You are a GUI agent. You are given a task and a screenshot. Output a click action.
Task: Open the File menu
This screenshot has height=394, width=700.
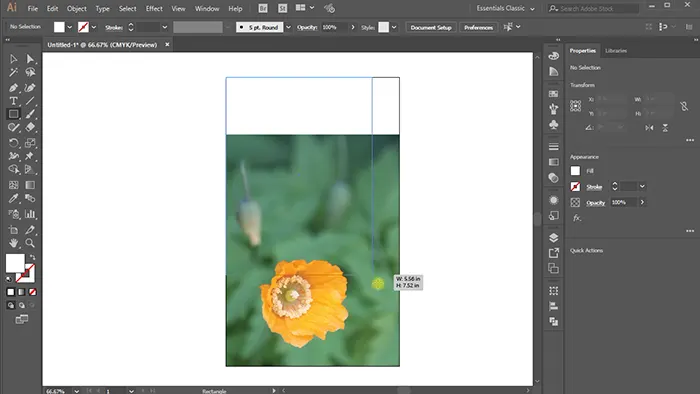33,8
